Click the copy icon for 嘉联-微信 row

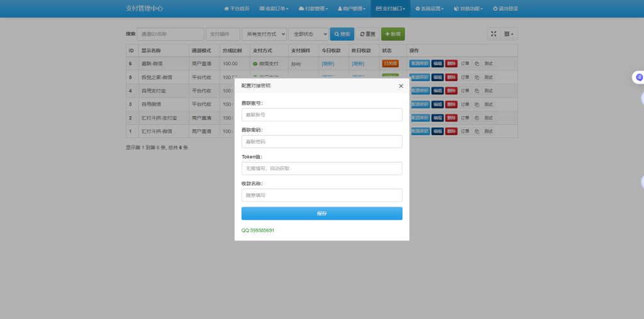tap(477, 63)
